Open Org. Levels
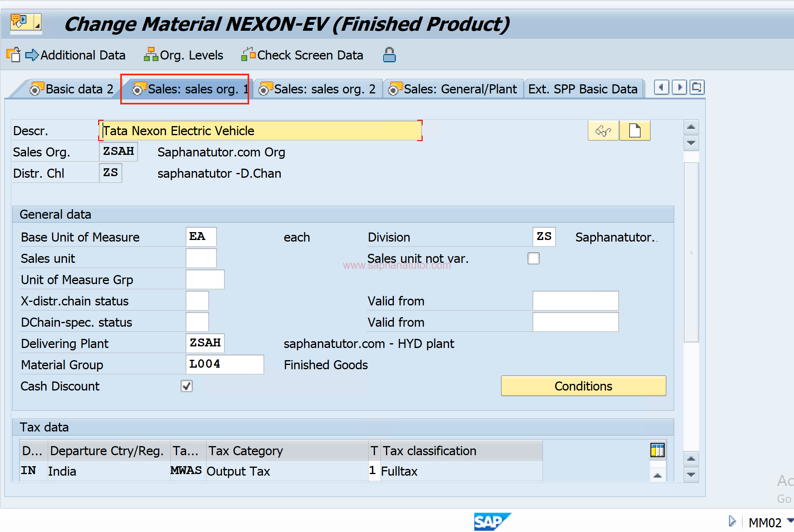794x532 pixels. (184, 55)
